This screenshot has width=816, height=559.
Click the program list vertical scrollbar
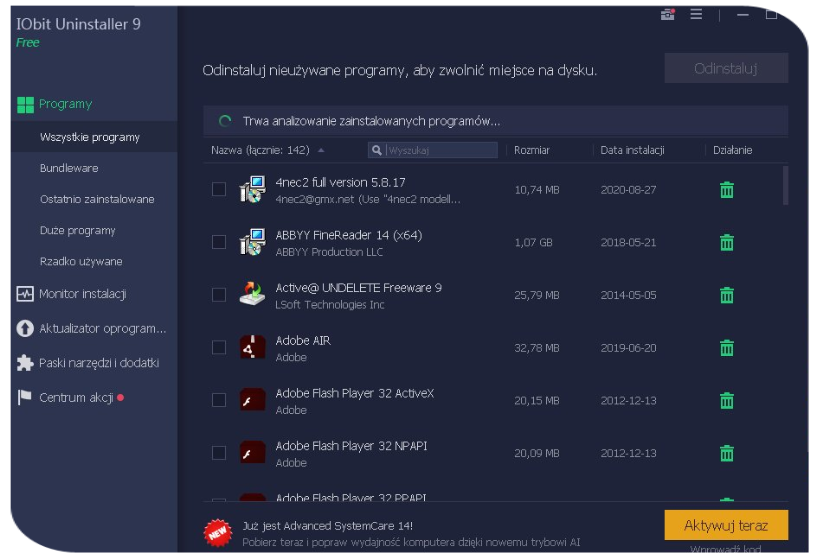tap(785, 186)
